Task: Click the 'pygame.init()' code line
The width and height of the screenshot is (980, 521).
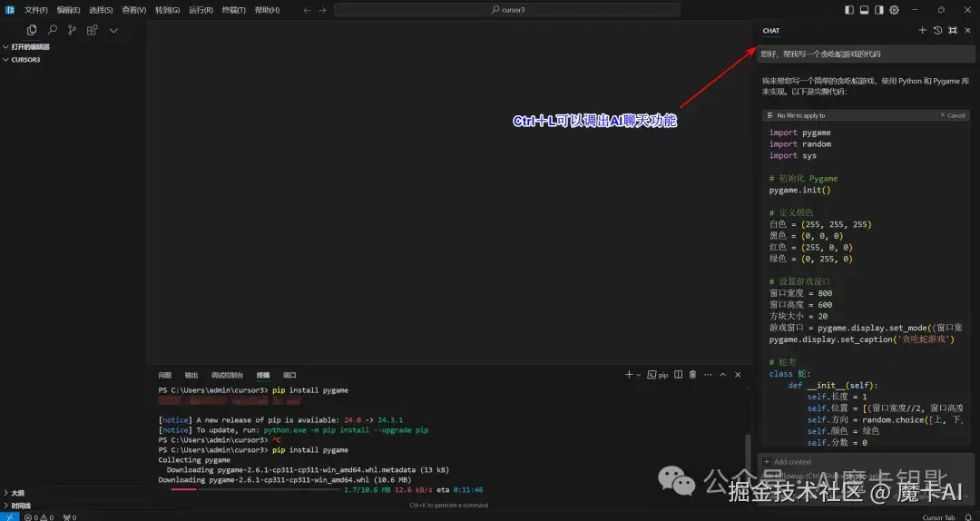Action: [x=800, y=190]
